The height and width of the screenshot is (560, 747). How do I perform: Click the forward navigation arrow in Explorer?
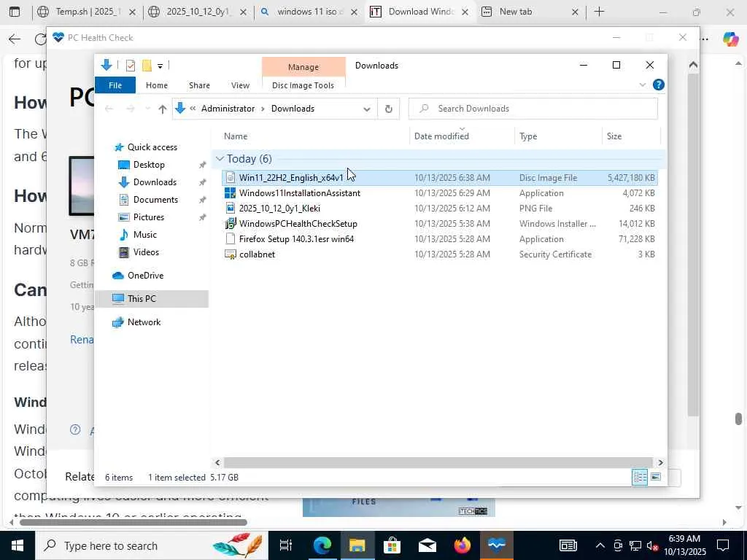pyautogui.click(x=130, y=109)
